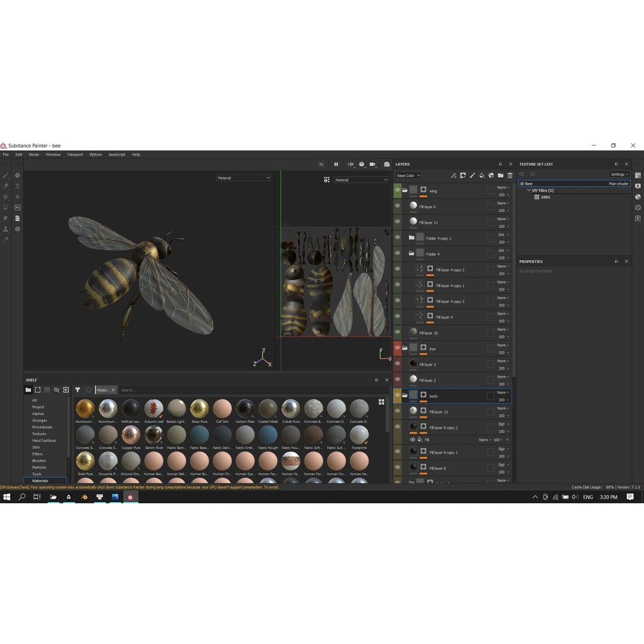Toggle visibility of Fill layer 12
This screenshot has height=644, width=644.
(397, 411)
